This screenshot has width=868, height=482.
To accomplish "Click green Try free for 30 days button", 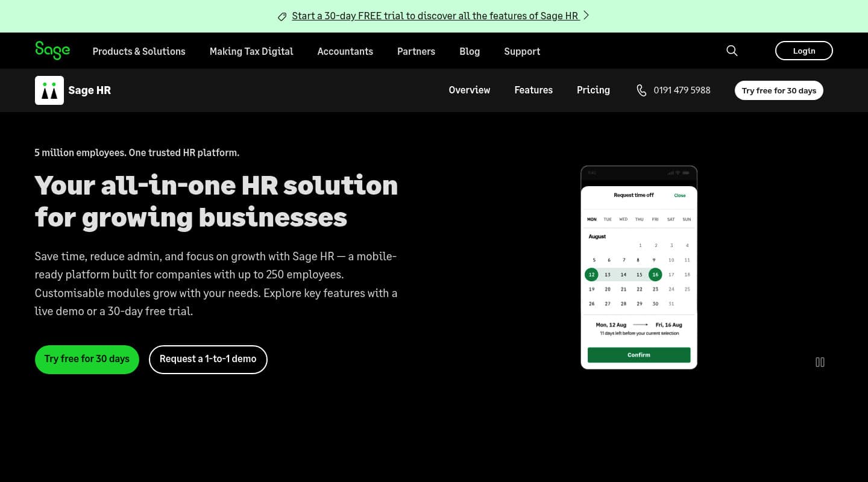I will tap(87, 359).
